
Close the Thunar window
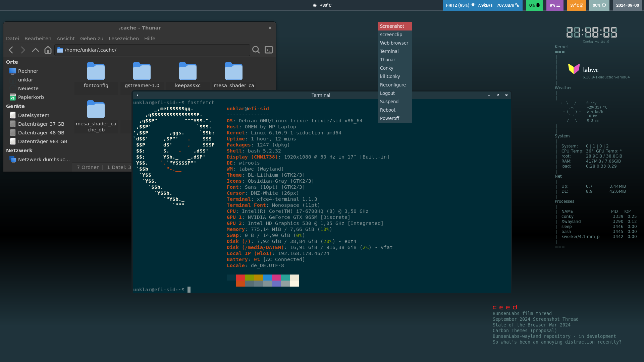(270, 28)
